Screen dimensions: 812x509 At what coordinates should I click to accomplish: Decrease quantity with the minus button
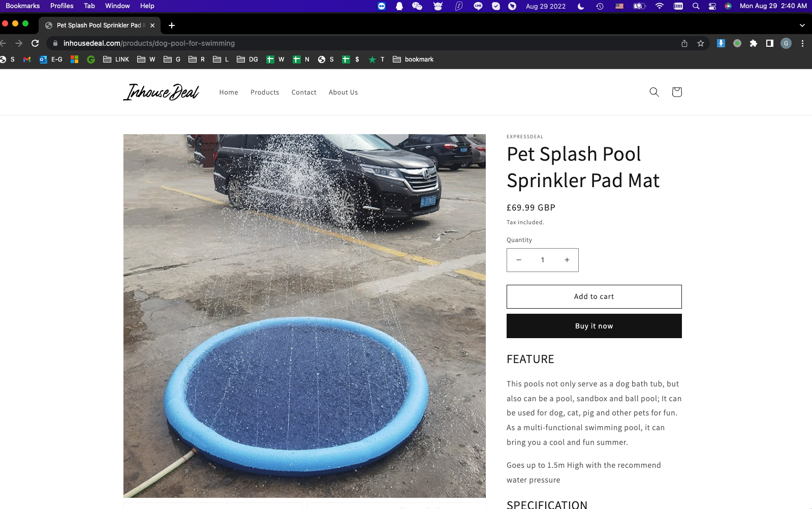[519, 260]
